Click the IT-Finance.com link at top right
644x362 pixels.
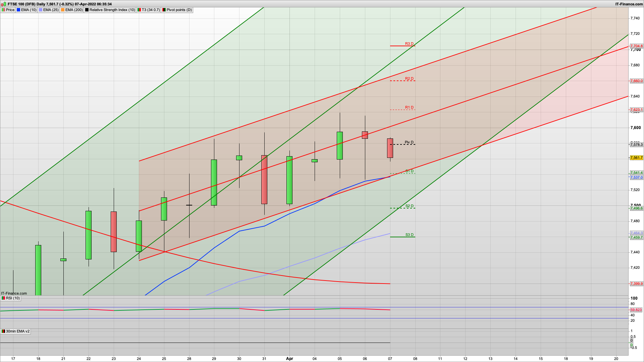[x=629, y=4]
